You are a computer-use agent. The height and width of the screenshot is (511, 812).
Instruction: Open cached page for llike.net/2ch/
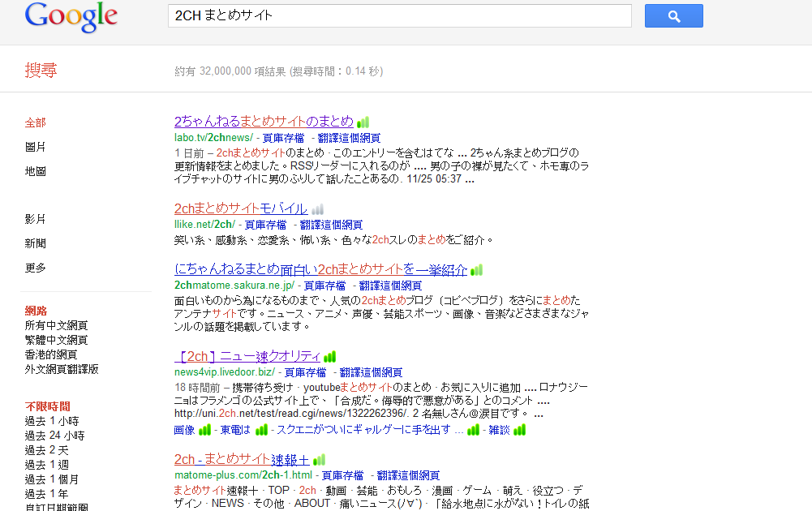coord(265,225)
